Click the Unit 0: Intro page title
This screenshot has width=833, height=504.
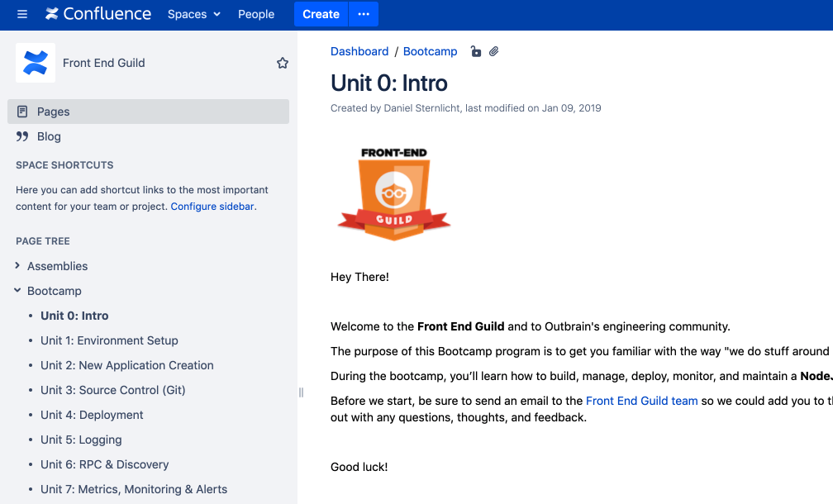pyautogui.click(x=389, y=83)
